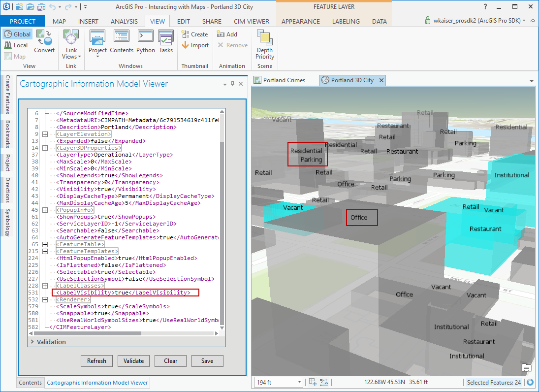Open the Python window

[145, 41]
